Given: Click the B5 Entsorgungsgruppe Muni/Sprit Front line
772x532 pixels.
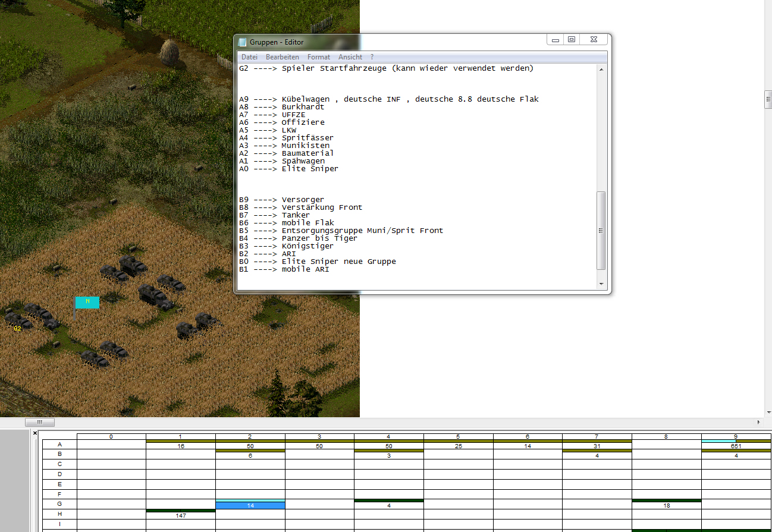Looking at the screenshot, I should [341, 231].
